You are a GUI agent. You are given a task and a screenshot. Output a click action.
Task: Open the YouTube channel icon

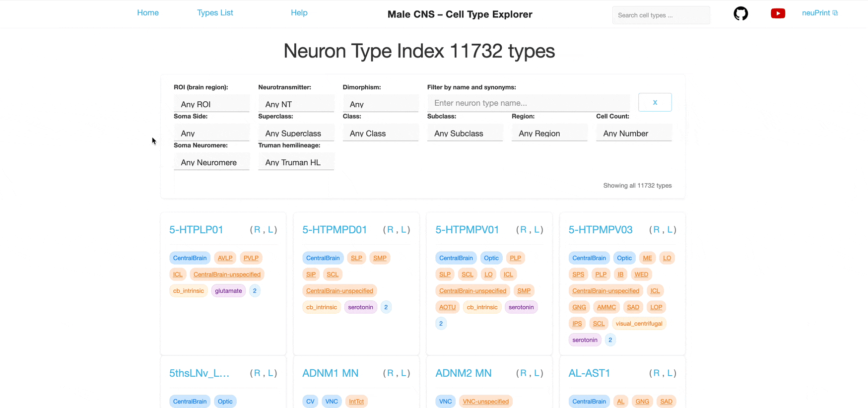778,13
